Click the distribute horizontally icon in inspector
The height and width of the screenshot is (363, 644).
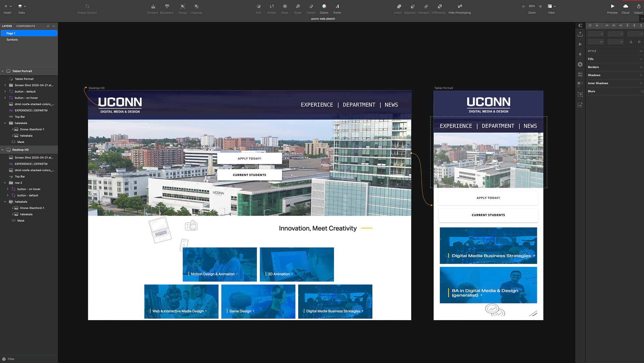(590, 25)
